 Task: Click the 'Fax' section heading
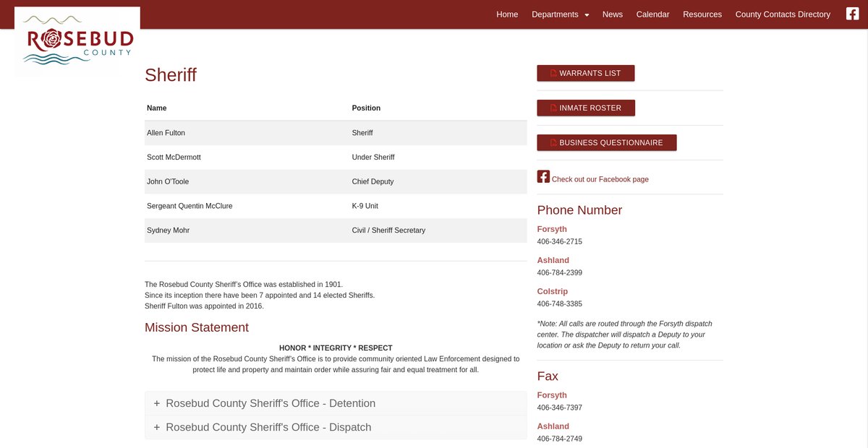[x=548, y=376]
